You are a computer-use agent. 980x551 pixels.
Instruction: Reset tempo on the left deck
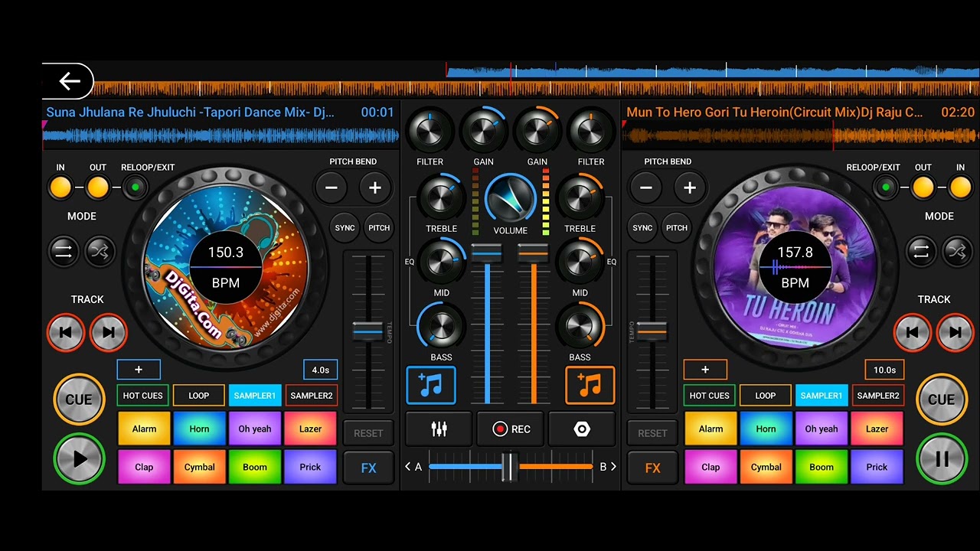point(368,433)
